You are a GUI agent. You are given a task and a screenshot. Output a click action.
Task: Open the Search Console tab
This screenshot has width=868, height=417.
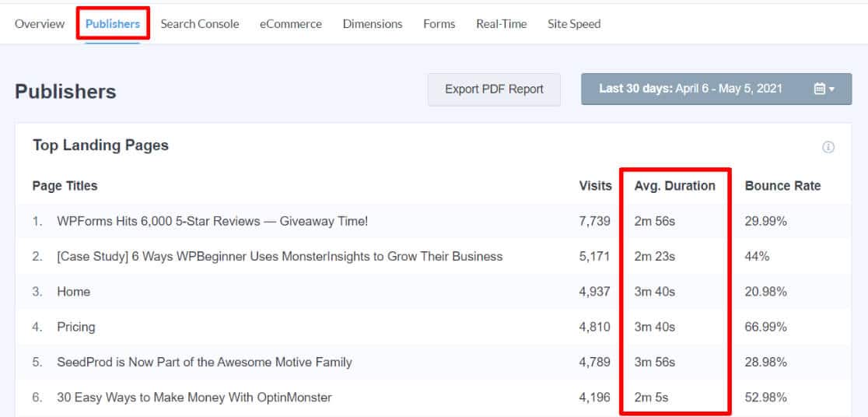tap(200, 24)
